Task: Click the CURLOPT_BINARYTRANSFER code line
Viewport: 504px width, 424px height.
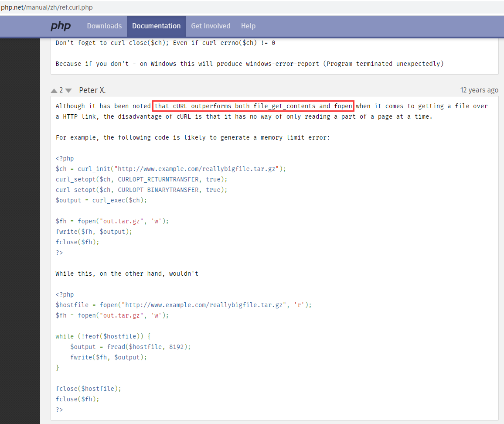Action: click(x=141, y=190)
